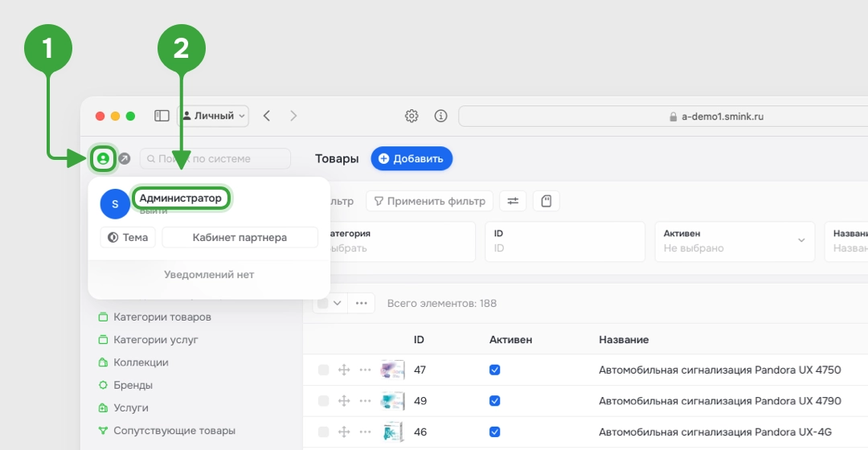868x450 pixels.
Task: Open three-dot menu for product 49 row
Action: click(365, 401)
